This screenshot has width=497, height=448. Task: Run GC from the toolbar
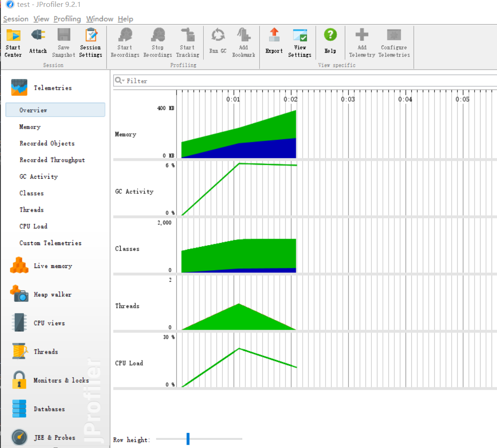click(x=218, y=40)
